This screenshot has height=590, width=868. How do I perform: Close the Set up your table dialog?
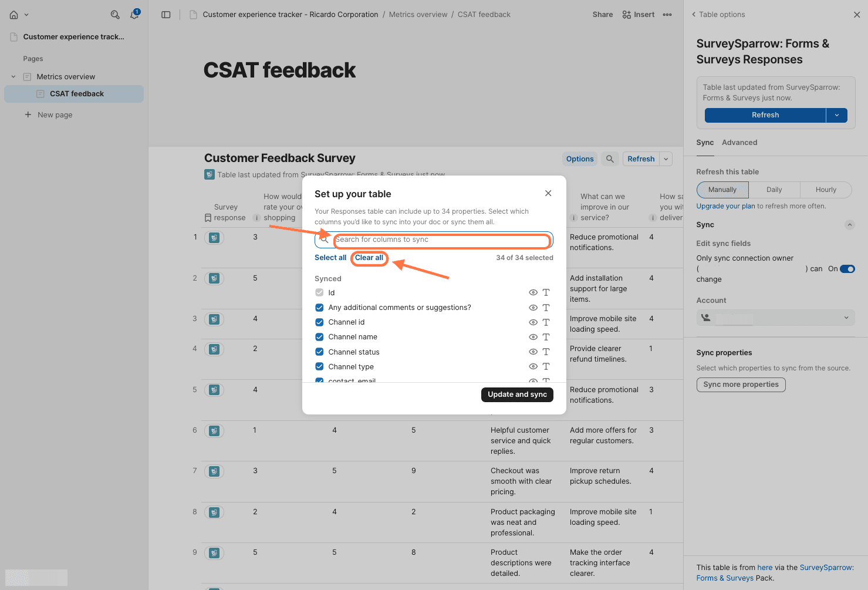click(x=548, y=193)
